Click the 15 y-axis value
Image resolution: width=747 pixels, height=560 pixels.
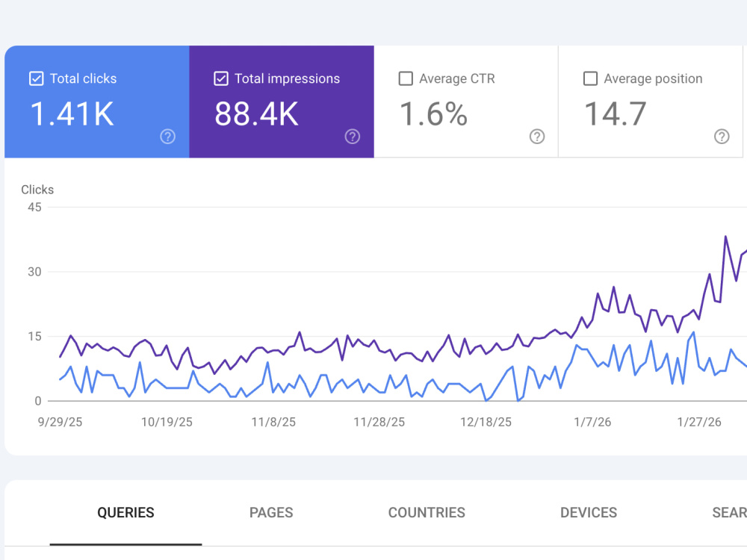click(x=34, y=337)
